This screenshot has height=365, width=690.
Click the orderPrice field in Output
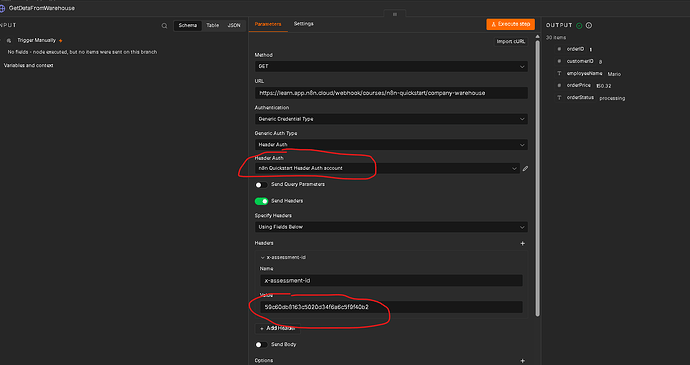[x=578, y=85]
